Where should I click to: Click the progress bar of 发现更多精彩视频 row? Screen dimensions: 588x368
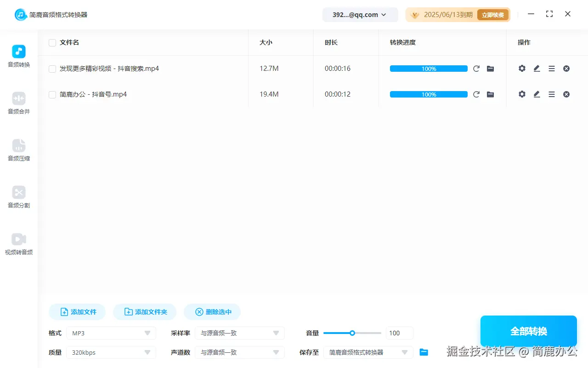(429, 69)
